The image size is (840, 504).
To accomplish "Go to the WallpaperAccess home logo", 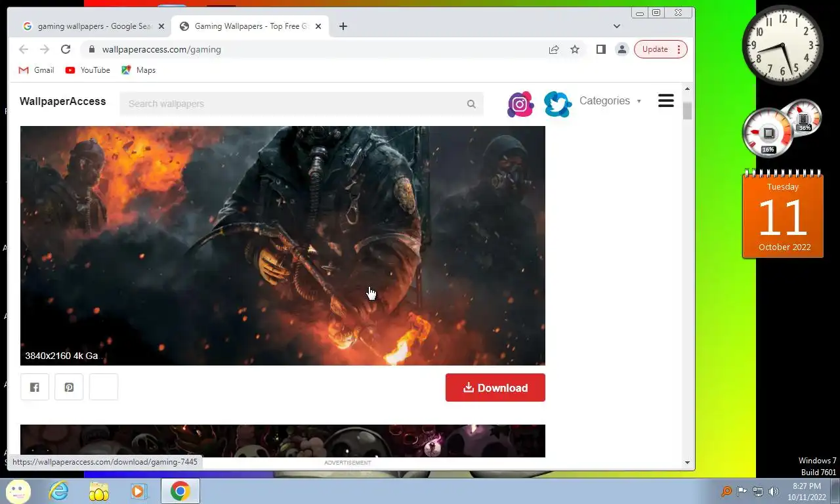I will (62, 101).
